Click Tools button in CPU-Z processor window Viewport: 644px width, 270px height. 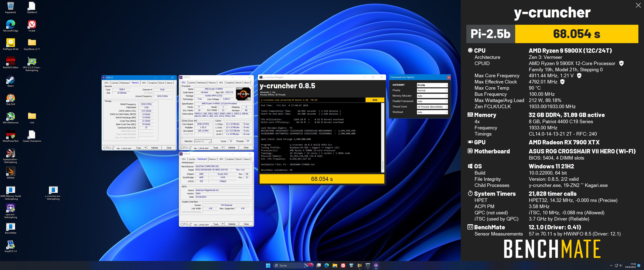[215, 148]
